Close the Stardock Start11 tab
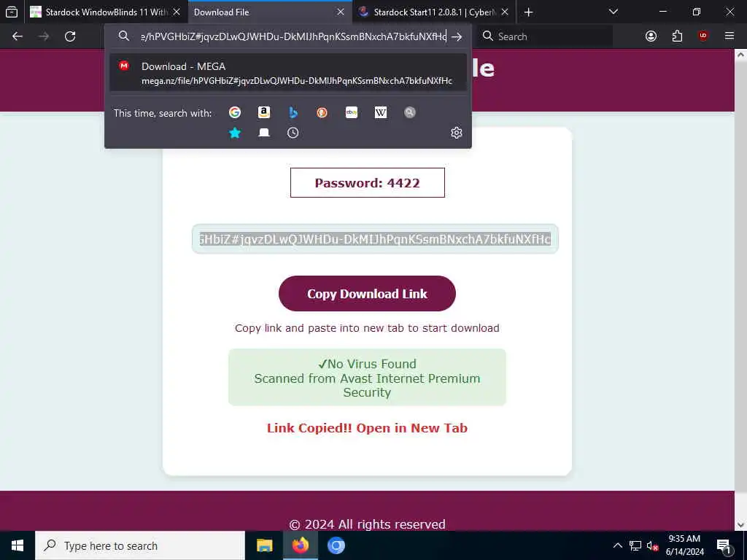 click(505, 12)
